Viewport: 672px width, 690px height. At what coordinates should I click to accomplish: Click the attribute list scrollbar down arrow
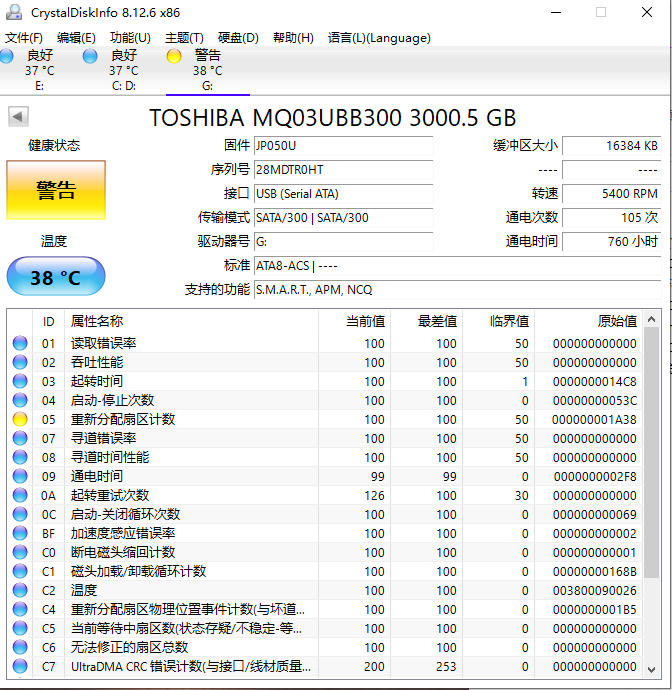[x=652, y=670]
